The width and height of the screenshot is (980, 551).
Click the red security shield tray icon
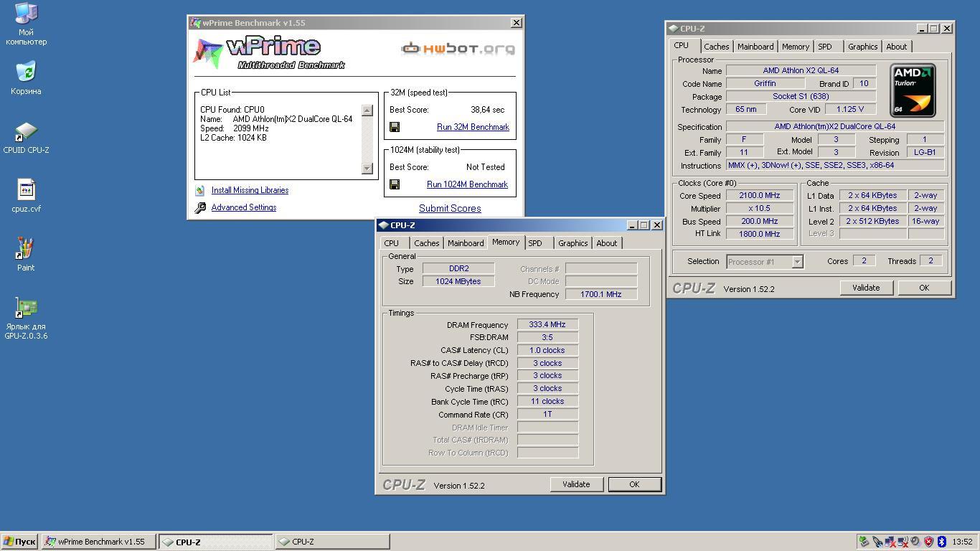pos(929,542)
